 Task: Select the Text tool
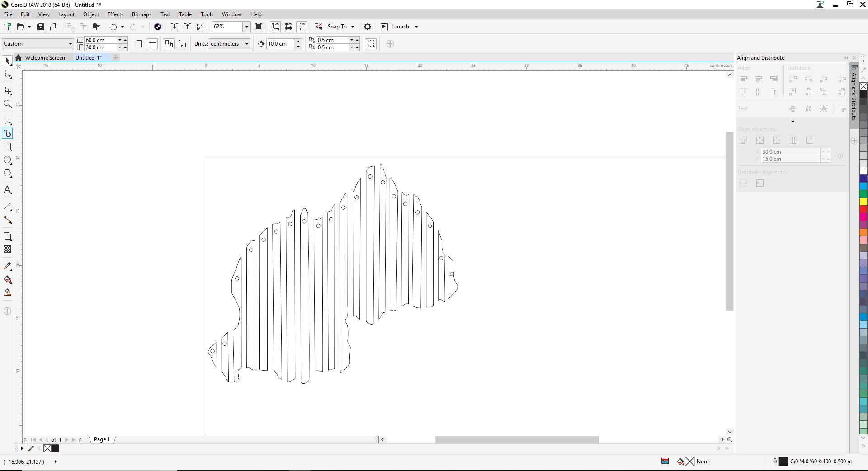click(x=7, y=190)
